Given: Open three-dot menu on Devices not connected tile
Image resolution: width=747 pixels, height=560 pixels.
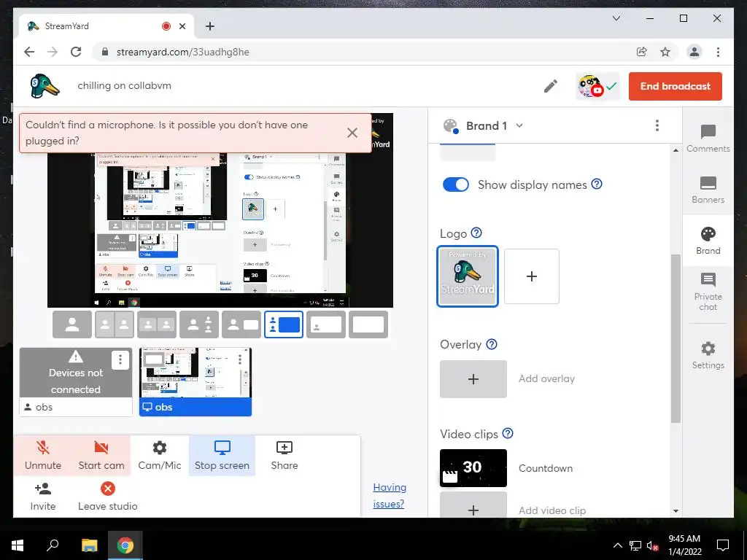Looking at the screenshot, I should click(x=120, y=359).
